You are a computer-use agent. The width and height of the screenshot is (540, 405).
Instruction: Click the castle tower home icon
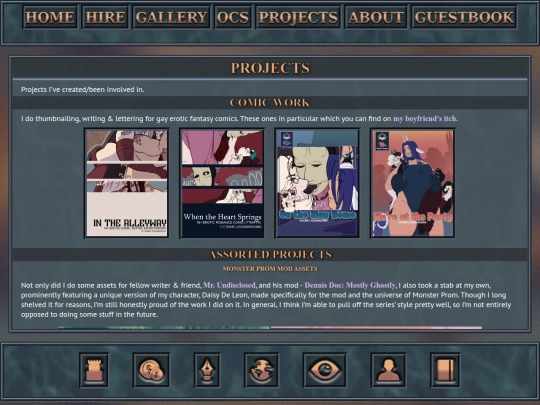(x=94, y=370)
